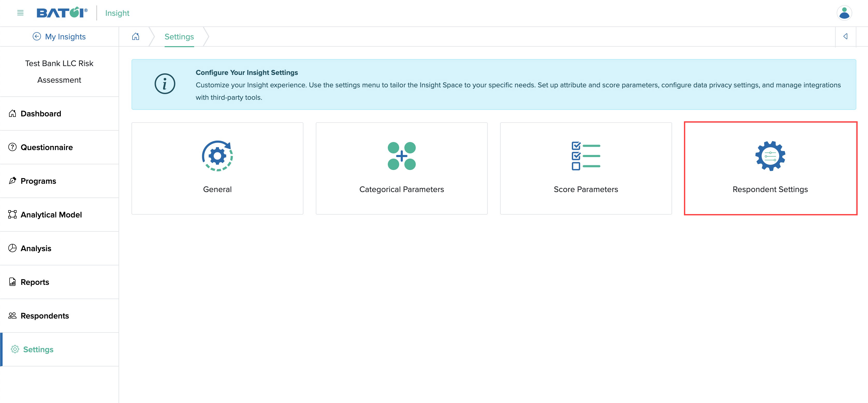Select the Settings menu item
868x403 pixels.
click(x=37, y=349)
